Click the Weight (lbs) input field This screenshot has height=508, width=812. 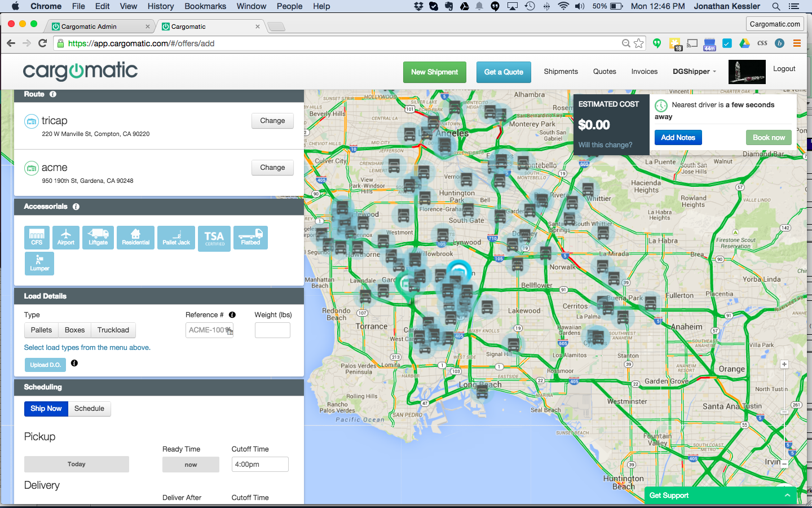click(x=272, y=330)
